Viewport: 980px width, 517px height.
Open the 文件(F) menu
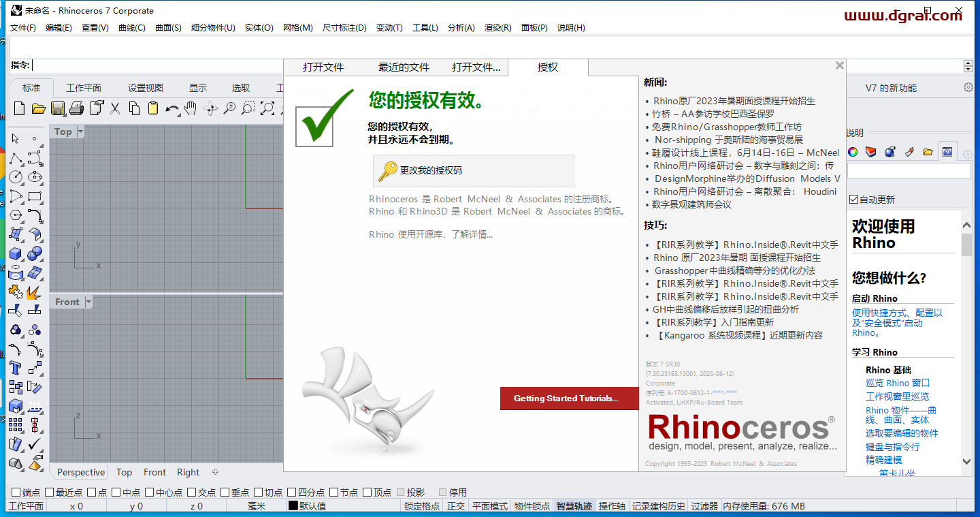23,28
